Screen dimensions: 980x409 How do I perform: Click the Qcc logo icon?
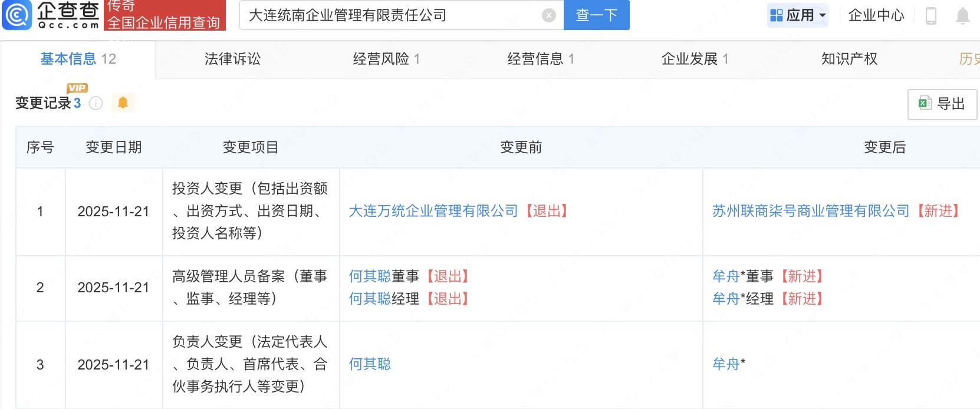(18, 15)
